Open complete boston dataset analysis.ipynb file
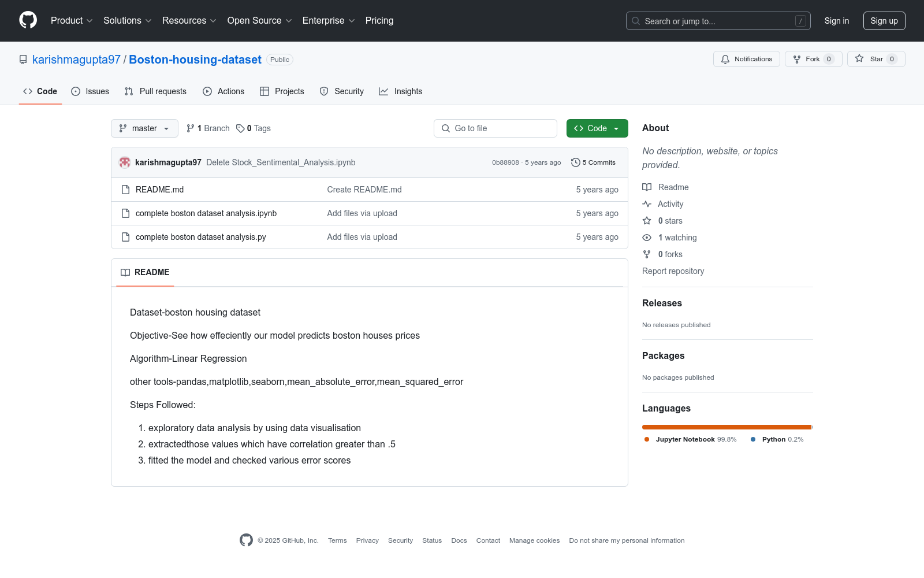This screenshot has height=578, width=924. tap(206, 213)
